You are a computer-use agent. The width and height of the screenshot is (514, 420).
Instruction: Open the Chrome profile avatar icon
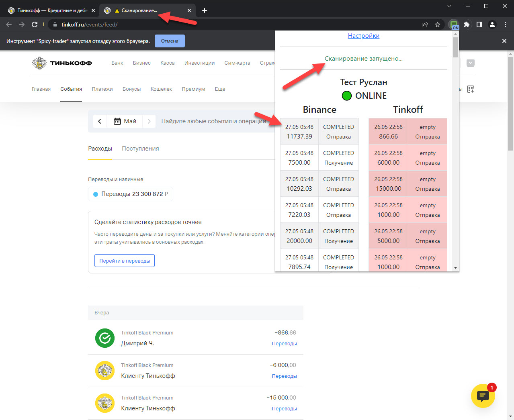coord(492,24)
